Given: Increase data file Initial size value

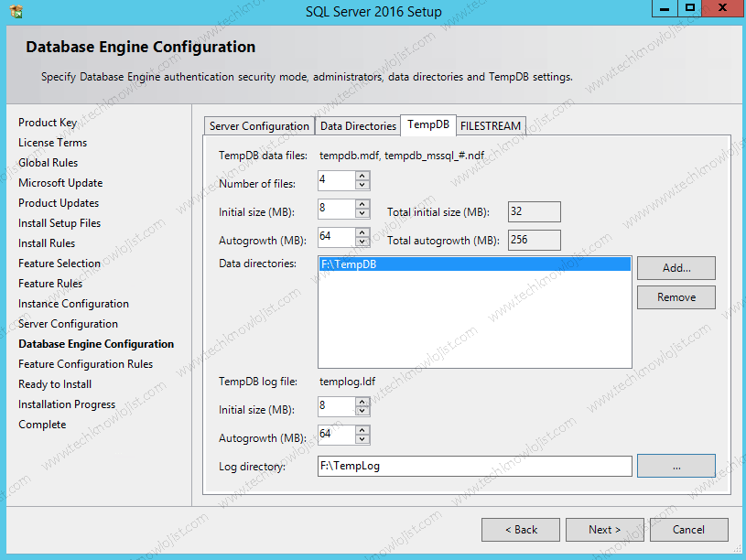Looking at the screenshot, I should pyautogui.click(x=362, y=204).
